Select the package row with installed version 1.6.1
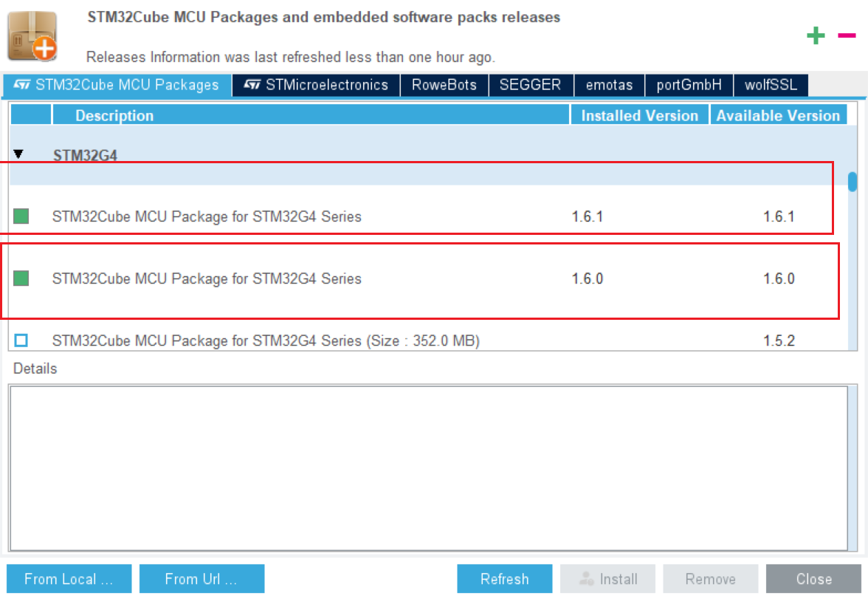The image size is (868, 599). point(428,216)
